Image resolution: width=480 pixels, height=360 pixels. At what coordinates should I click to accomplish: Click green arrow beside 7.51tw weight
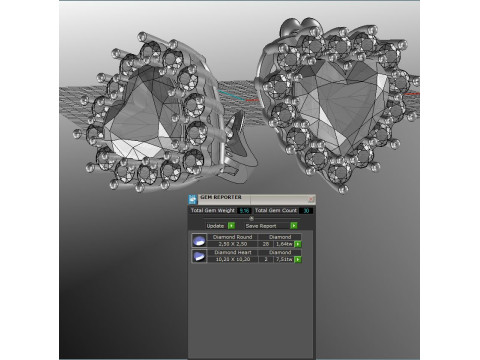(298, 259)
